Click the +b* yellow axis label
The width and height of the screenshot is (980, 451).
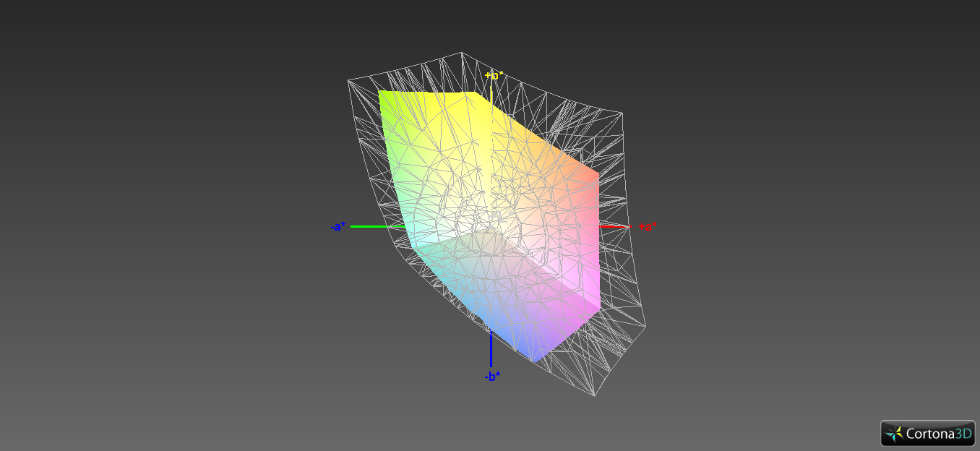pos(494,76)
